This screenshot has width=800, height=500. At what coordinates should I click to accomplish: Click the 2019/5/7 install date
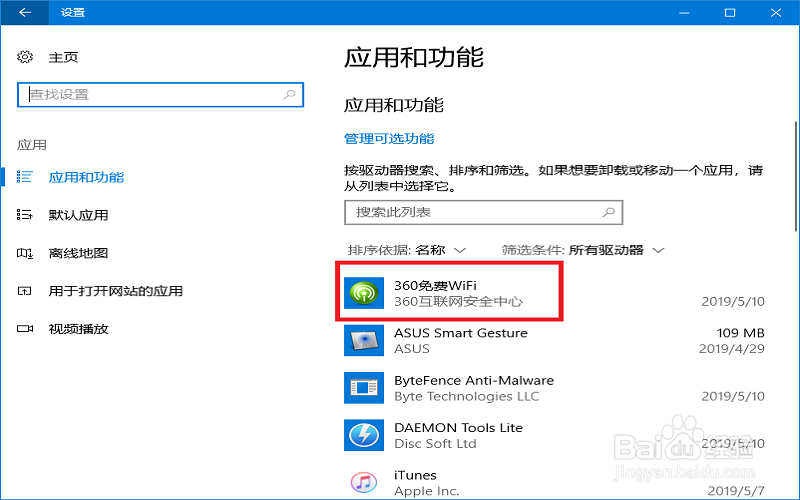pyautogui.click(x=736, y=491)
